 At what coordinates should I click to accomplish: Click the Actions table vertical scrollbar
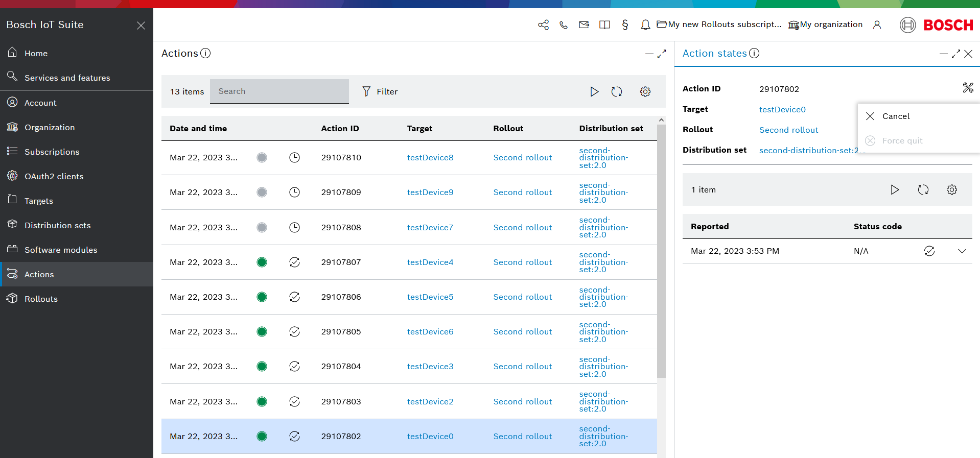[x=661, y=250]
